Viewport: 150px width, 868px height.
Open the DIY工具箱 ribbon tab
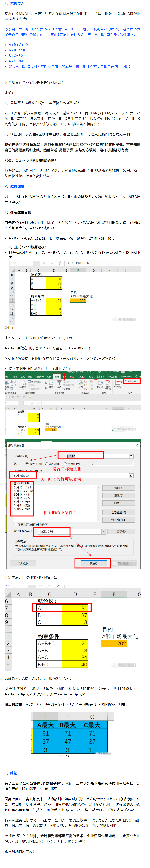(112, 377)
